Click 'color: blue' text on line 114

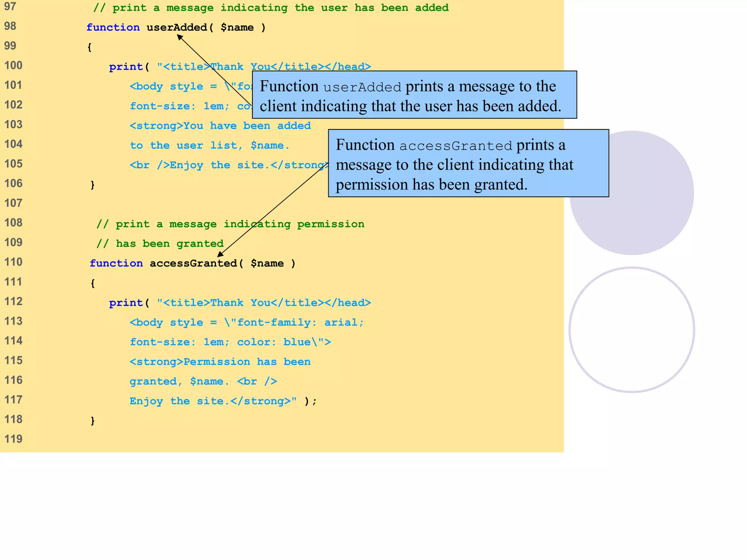tap(274, 342)
